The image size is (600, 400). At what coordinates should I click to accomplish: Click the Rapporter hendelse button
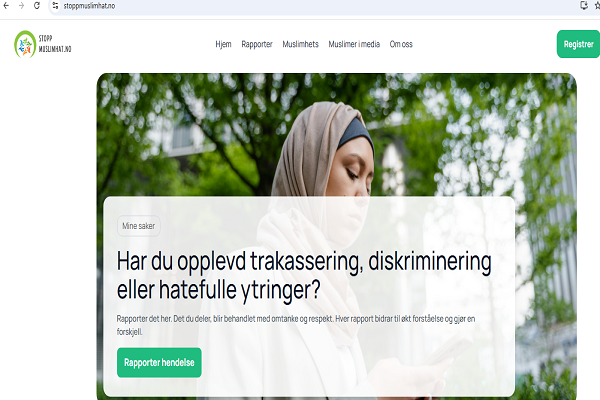pyautogui.click(x=159, y=362)
